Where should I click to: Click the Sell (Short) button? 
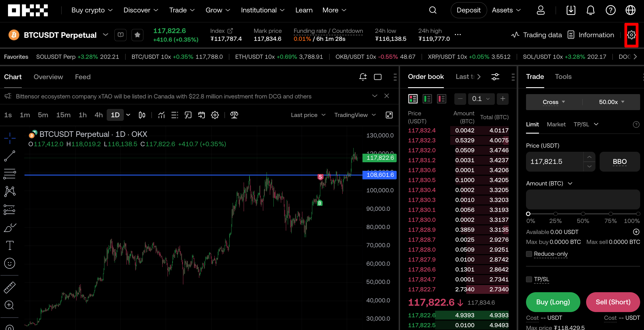pos(613,302)
